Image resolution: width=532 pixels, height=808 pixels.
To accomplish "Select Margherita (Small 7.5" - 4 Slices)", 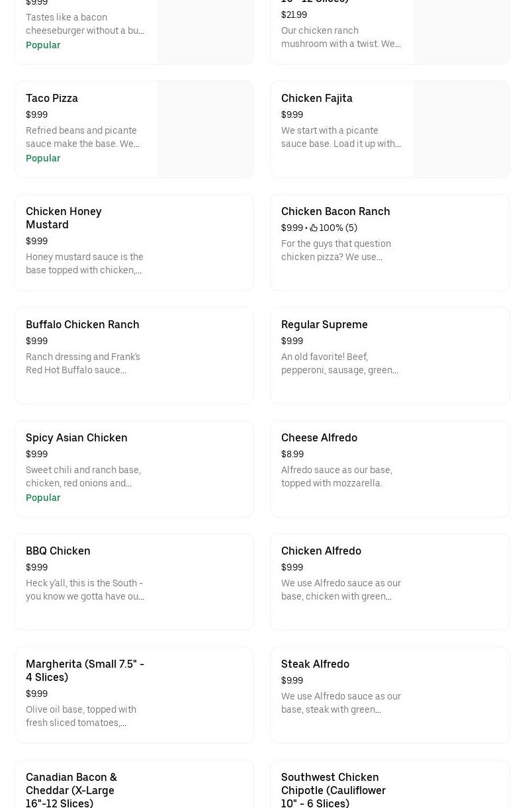I will [134, 695].
